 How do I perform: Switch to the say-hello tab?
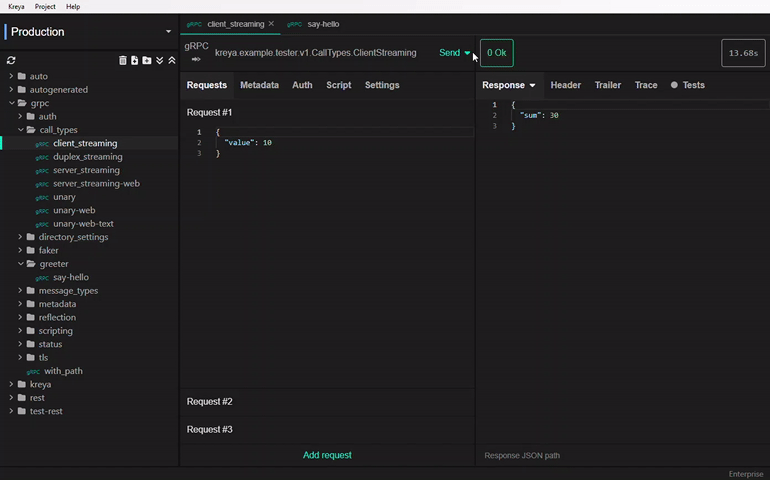click(322, 23)
